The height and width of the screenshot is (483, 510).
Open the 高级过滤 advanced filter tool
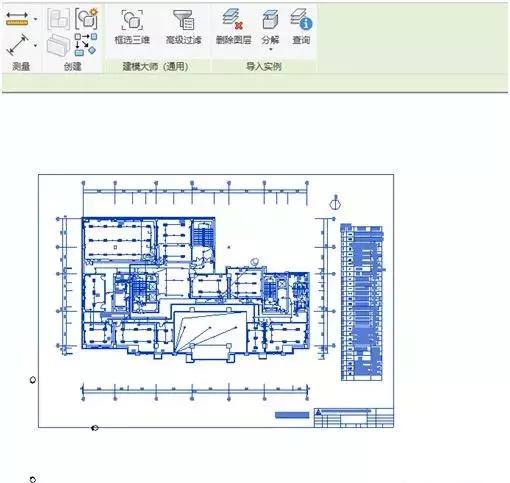[x=184, y=27]
